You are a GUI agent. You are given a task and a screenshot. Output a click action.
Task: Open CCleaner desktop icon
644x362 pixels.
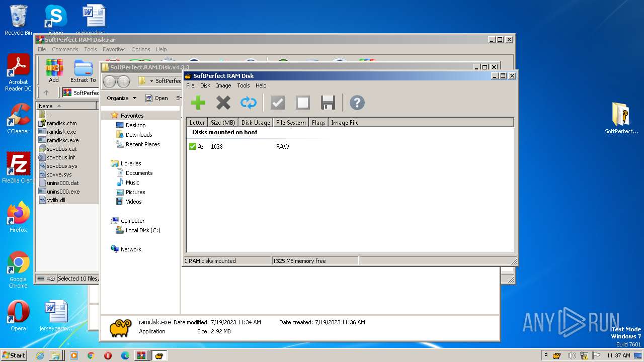point(18,119)
